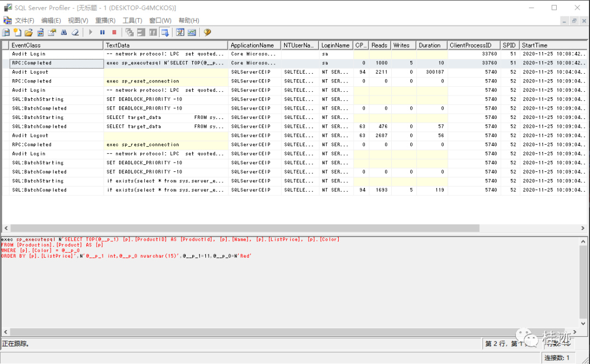Open the 工具(T) menu
Screen dimensions: 590x364
click(x=132, y=20)
